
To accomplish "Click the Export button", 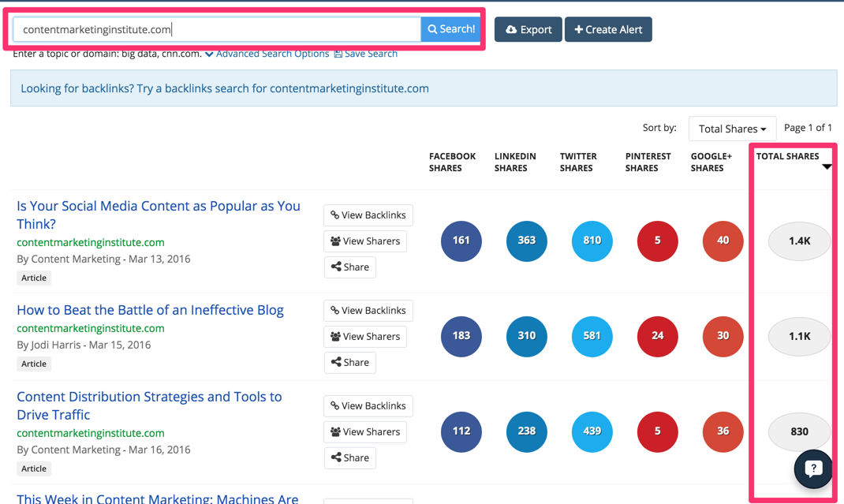I will 528,29.
